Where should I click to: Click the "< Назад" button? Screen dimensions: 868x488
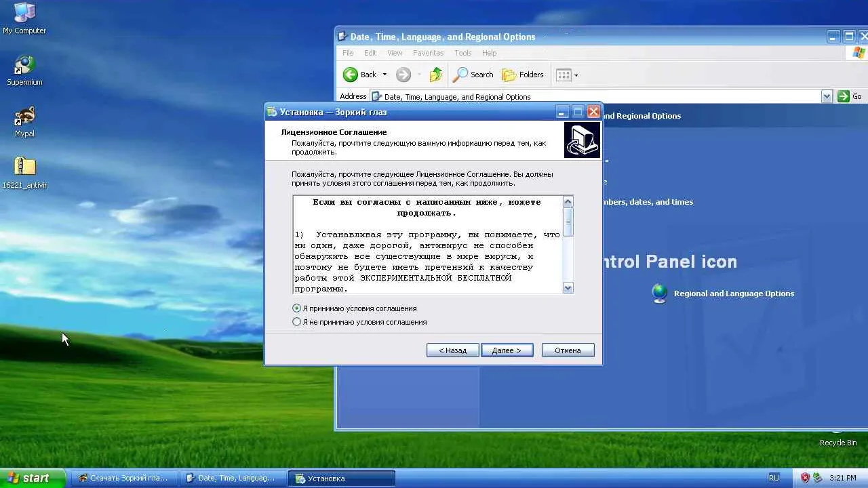point(452,350)
